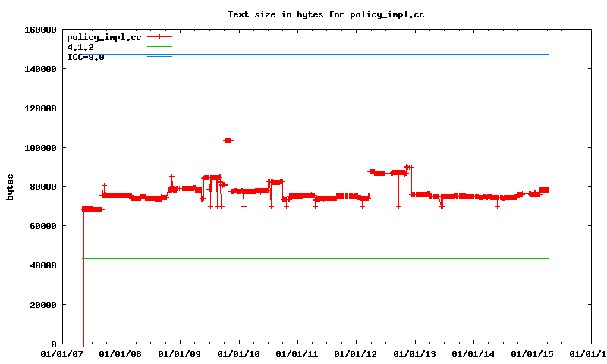Image resolution: width=607 pixels, height=364 pixels.
Task: Click the 4.1.2 legend label
Action: 80,47
